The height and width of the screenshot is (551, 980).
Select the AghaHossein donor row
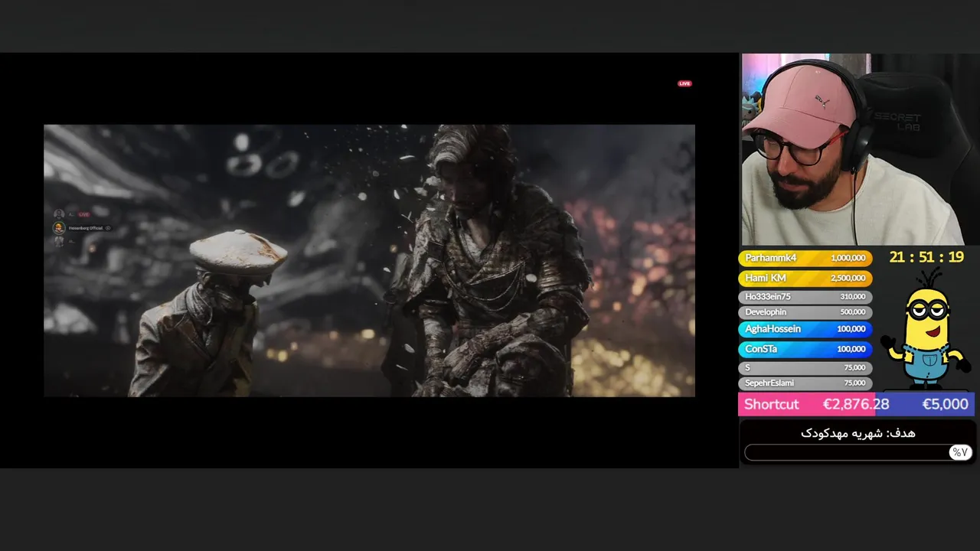tap(805, 329)
